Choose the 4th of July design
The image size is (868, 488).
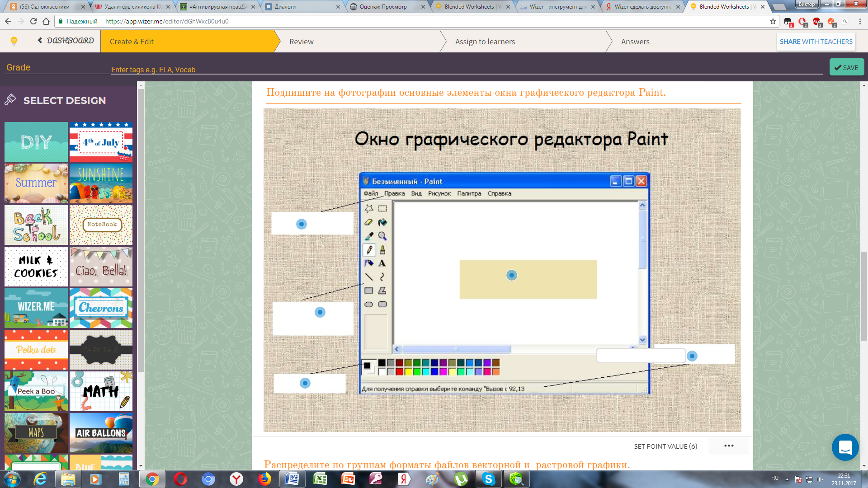point(101,142)
